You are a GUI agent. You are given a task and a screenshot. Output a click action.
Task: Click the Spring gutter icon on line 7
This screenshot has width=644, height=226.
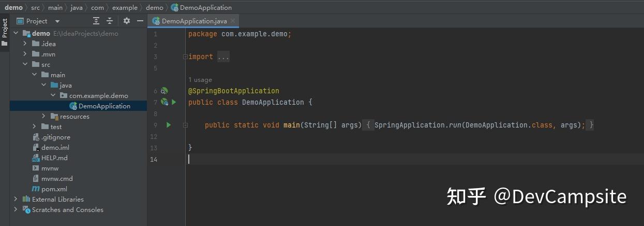coord(164,102)
